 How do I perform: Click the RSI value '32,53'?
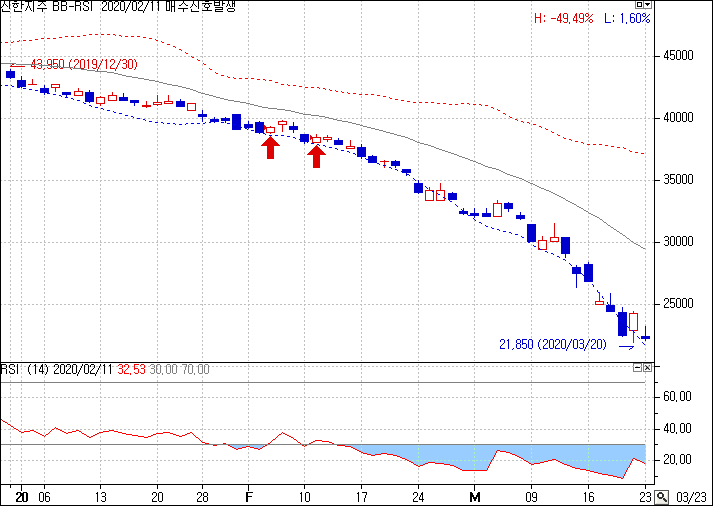[x=131, y=369]
